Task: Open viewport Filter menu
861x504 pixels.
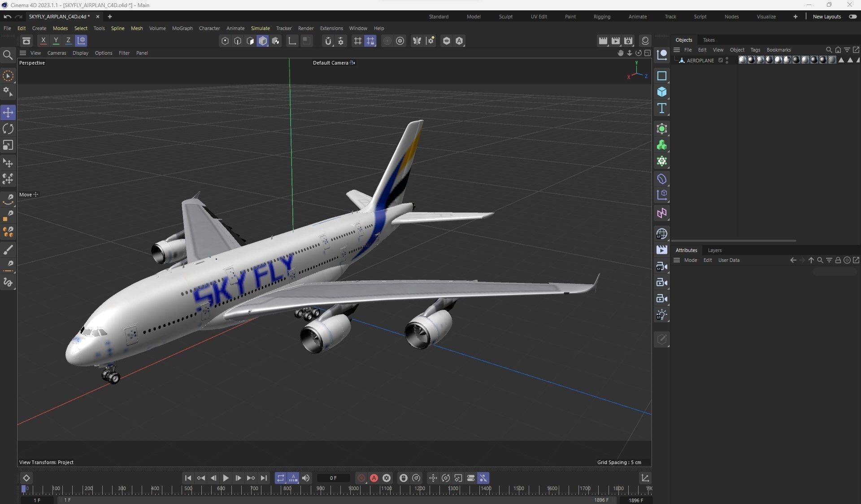Action: [x=124, y=53]
